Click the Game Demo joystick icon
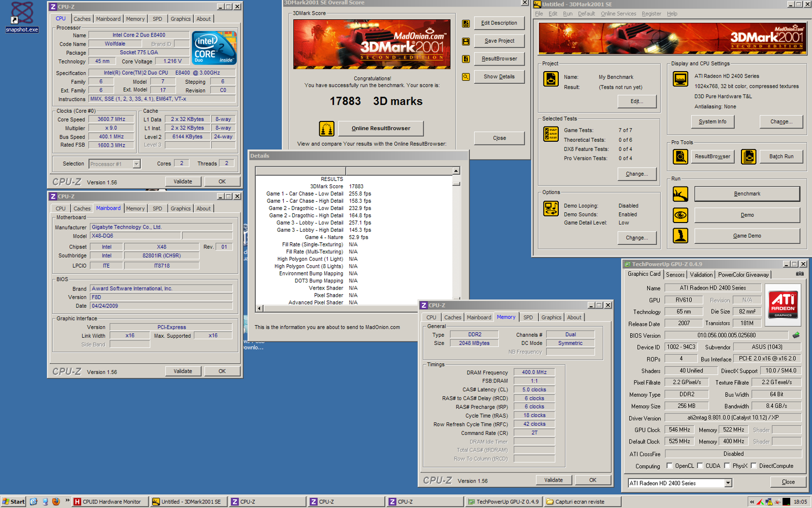This screenshot has width=812, height=508. point(681,236)
